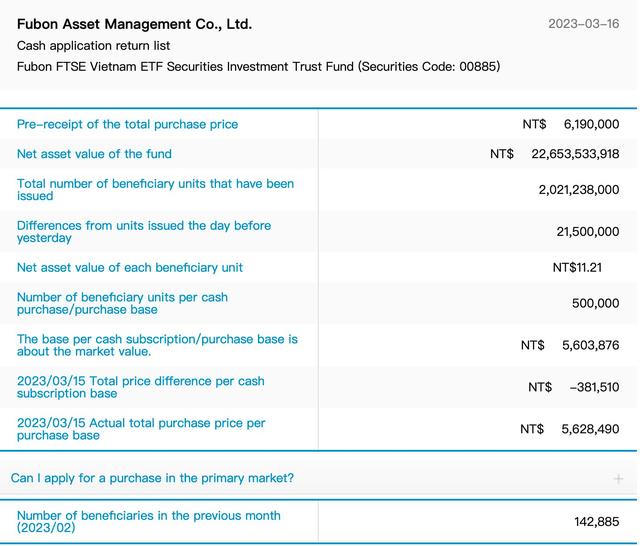Screen dimensions: 640x546
Task: Select "Total number of beneficiary units" label
Action: [x=155, y=190]
